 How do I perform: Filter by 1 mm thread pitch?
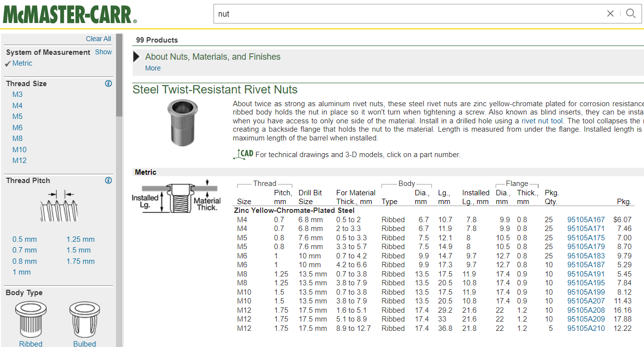click(x=22, y=272)
